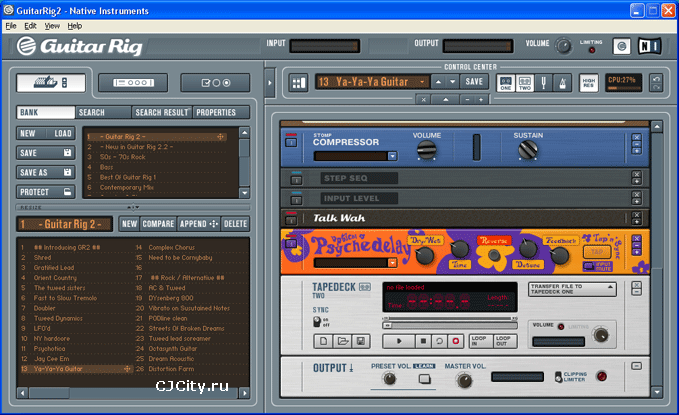
Task: Open the File menu
Action: coord(11,26)
